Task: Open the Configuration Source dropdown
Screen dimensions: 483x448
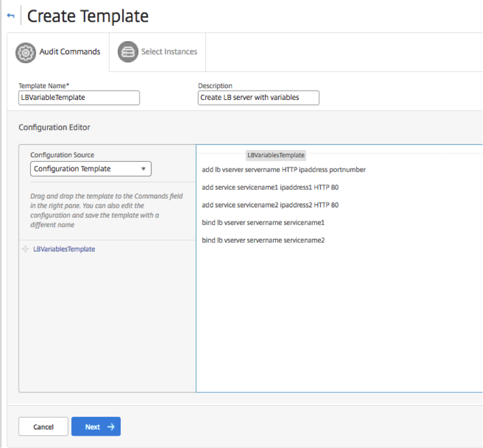Action: 90,168
